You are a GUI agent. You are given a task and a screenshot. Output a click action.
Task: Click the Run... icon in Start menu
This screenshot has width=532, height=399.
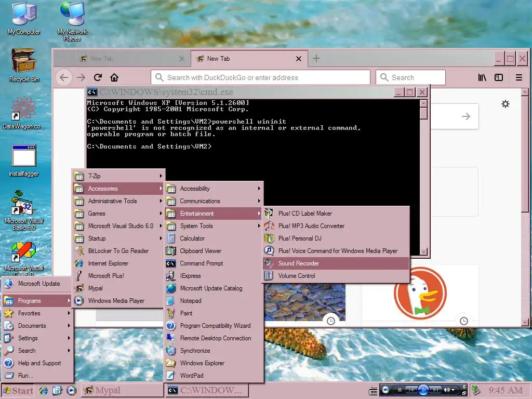(9, 376)
